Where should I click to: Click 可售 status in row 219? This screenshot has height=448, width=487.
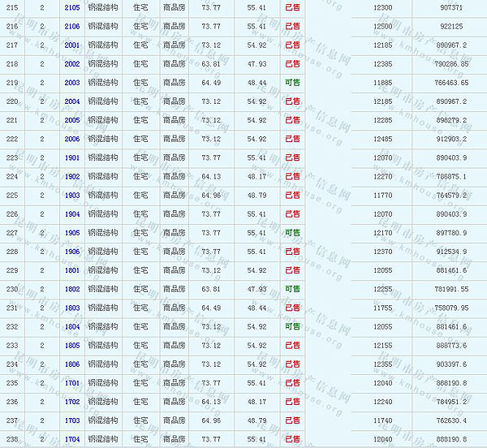(292, 83)
